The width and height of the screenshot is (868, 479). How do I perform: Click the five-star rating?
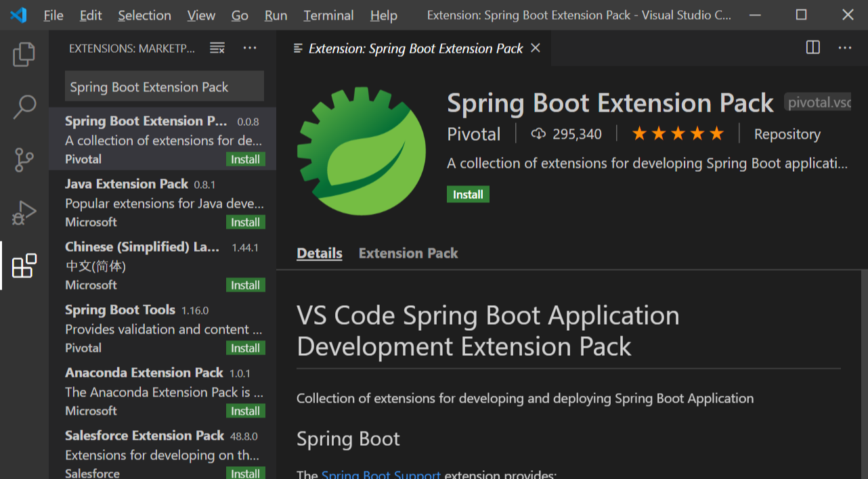[x=678, y=134]
